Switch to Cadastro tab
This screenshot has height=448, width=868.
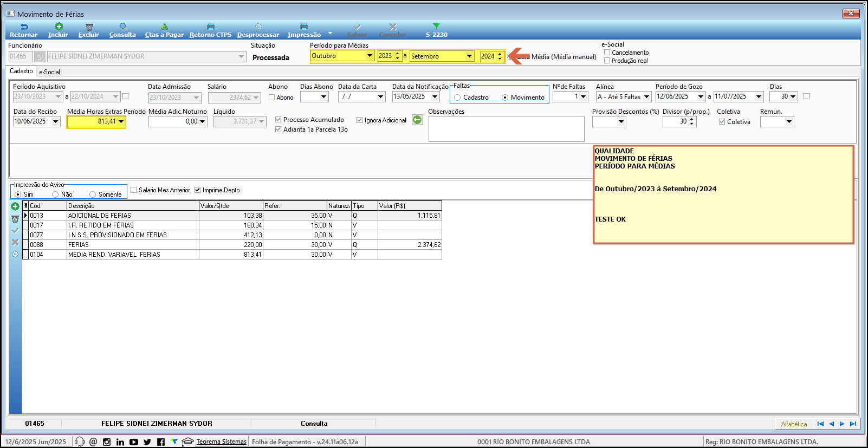[x=21, y=71]
